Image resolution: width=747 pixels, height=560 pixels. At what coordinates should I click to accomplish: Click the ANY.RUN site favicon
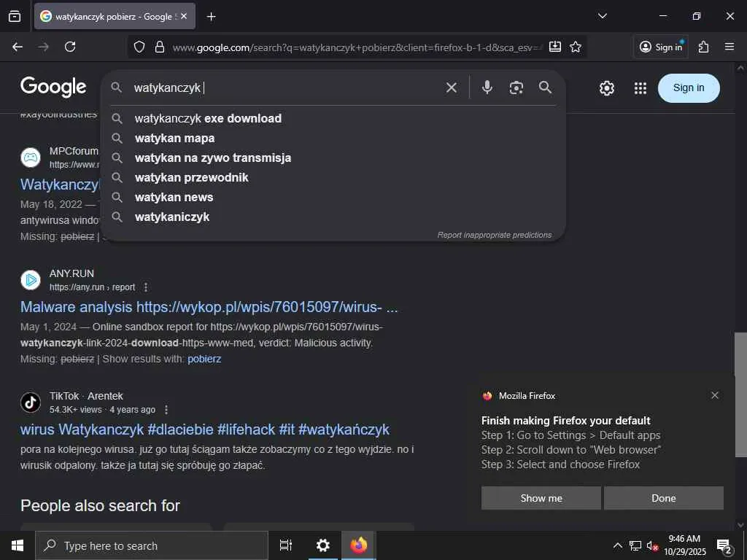(31, 280)
